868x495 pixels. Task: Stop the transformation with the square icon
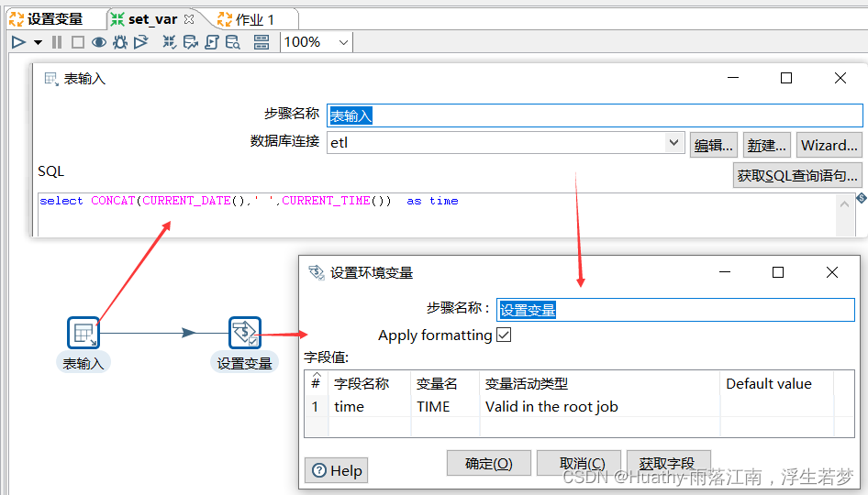(78, 42)
